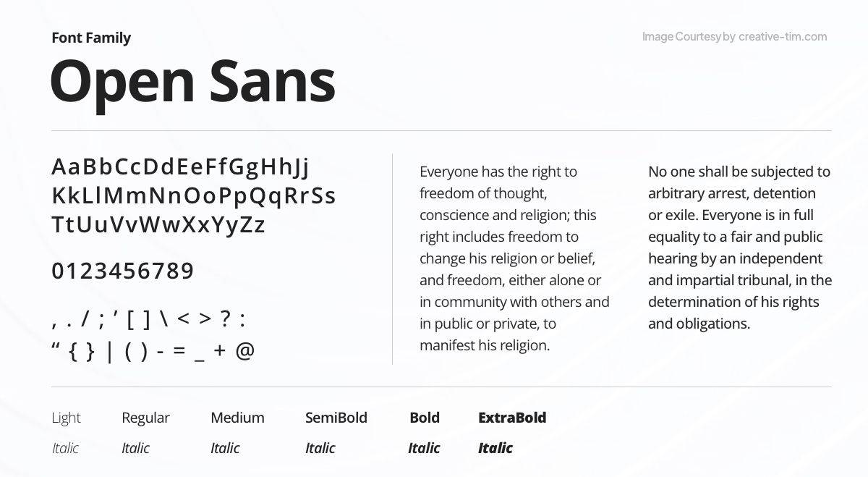Click the Italic sample beneath Medium
Image resolution: width=868 pixels, height=477 pixels.
(x=225, y=448)
